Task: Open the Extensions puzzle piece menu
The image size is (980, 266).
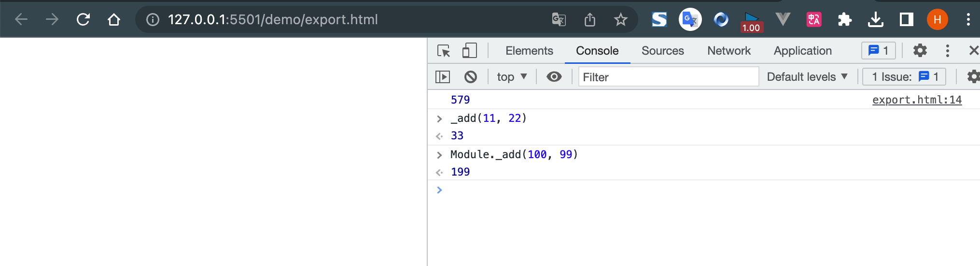Action: coord(844,19)
